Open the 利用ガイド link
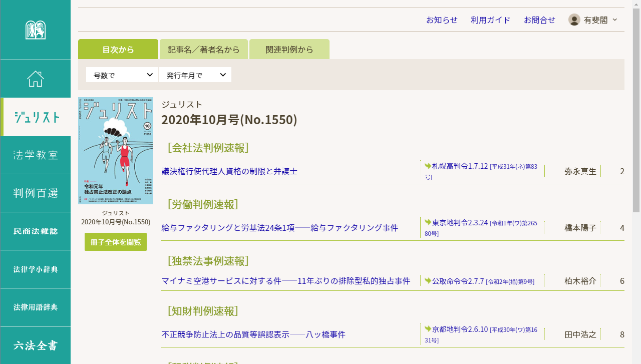Viewport: 641px width, 364px height. pyautogui.click(x=490, y=20)
